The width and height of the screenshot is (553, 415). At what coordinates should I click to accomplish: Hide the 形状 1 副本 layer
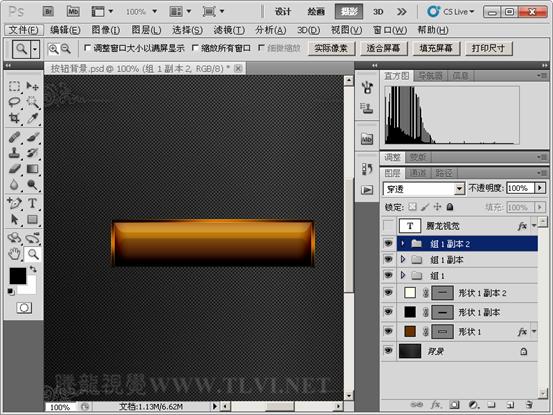click(x=388, y=312)
